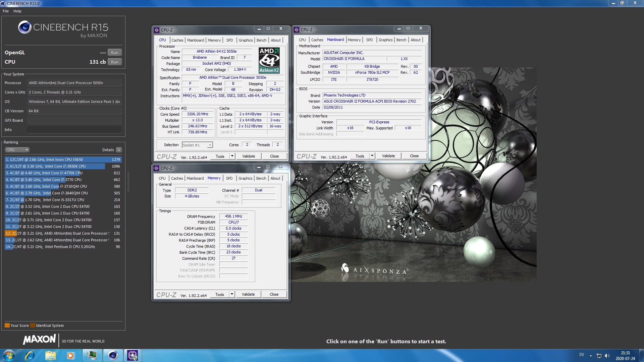The height and width of the screenshot is (362, 644).
Task: Click Validate in the Mainboard window
Action: coord(388,156)
